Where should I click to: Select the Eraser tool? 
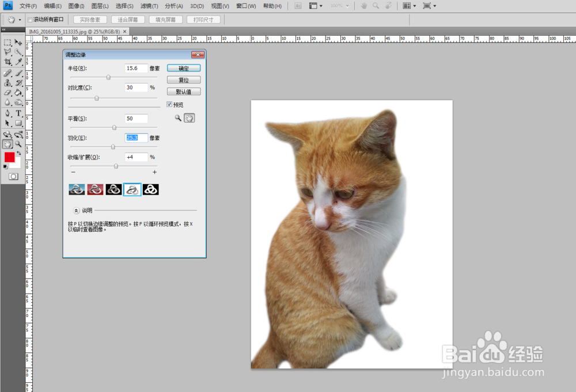click(7, 93)
